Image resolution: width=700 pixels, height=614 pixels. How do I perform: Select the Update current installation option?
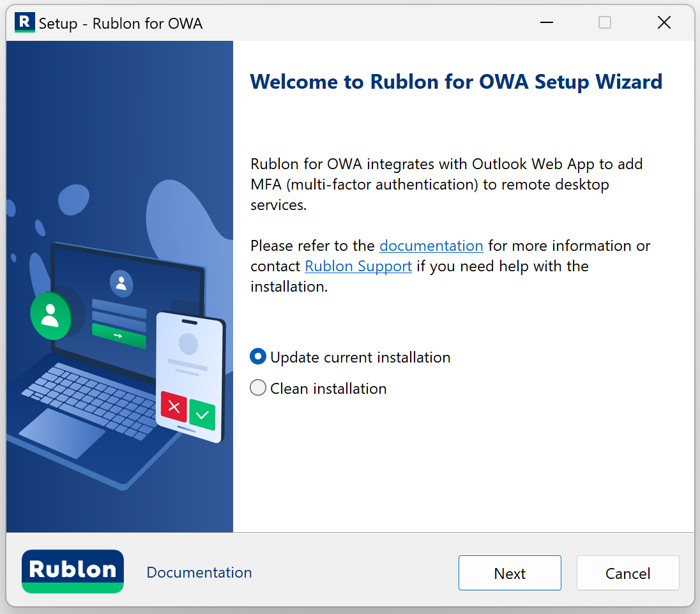[x=258, y=357]
